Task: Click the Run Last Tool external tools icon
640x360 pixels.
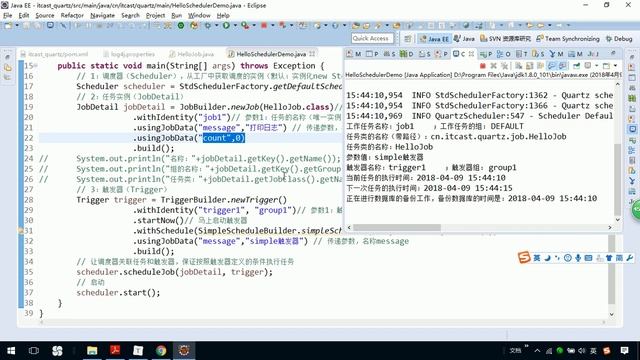Action: 245,25
